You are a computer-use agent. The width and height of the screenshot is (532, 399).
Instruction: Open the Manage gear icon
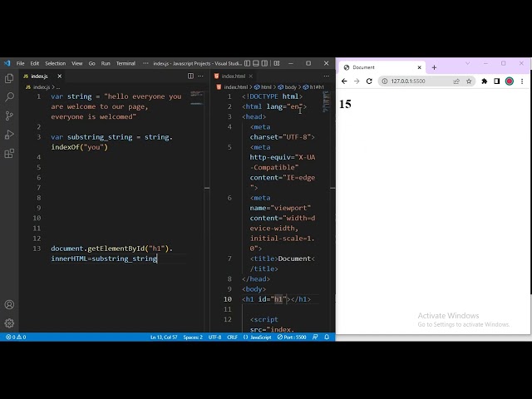(x=9, y=323)
